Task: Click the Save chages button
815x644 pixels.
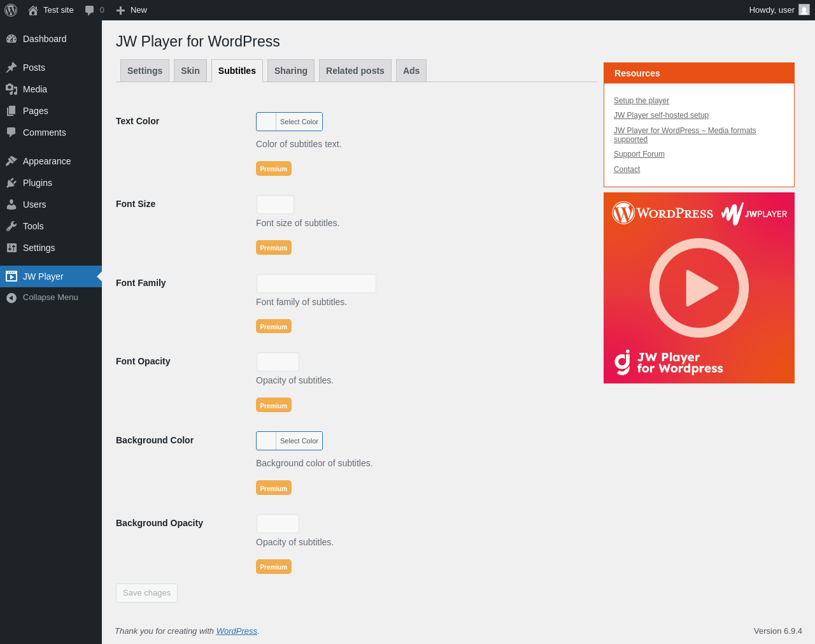Action: pos(146,593)
